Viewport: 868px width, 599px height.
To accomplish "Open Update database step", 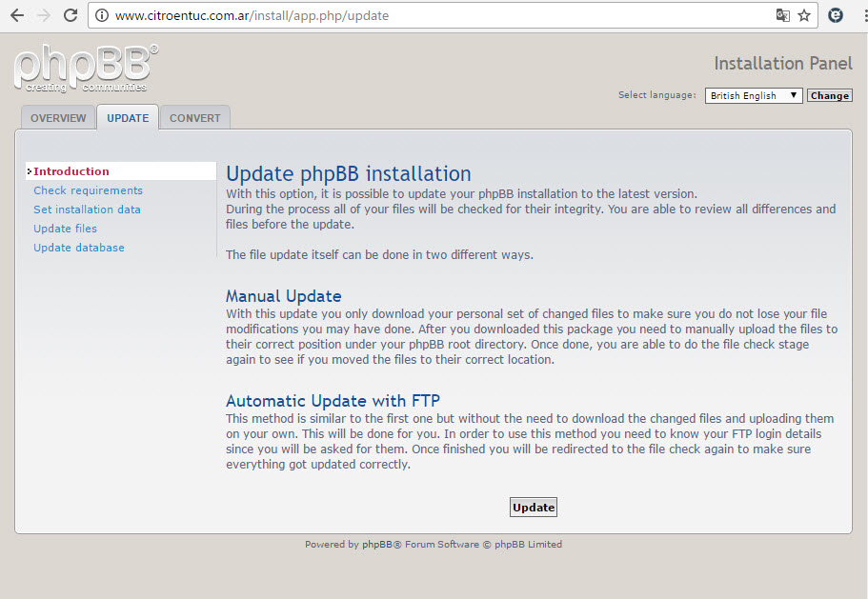I will point(79,248).
